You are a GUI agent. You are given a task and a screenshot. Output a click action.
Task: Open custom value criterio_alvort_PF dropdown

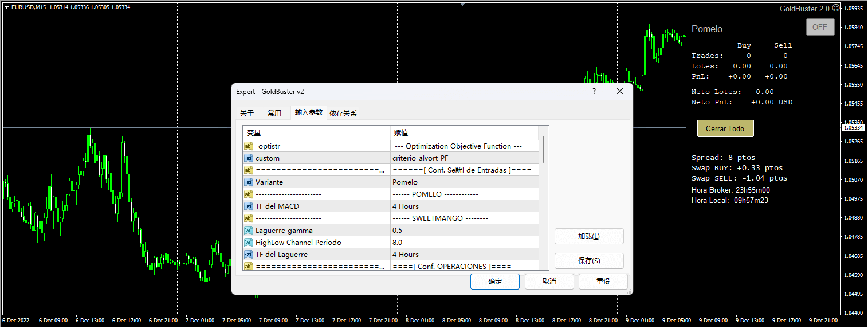click(x=464, y=158)
